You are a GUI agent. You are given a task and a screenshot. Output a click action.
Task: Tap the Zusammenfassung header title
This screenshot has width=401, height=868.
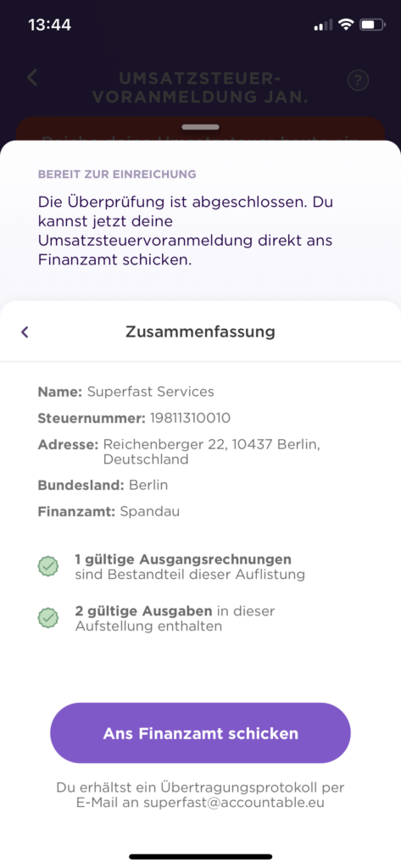(200, 331)
